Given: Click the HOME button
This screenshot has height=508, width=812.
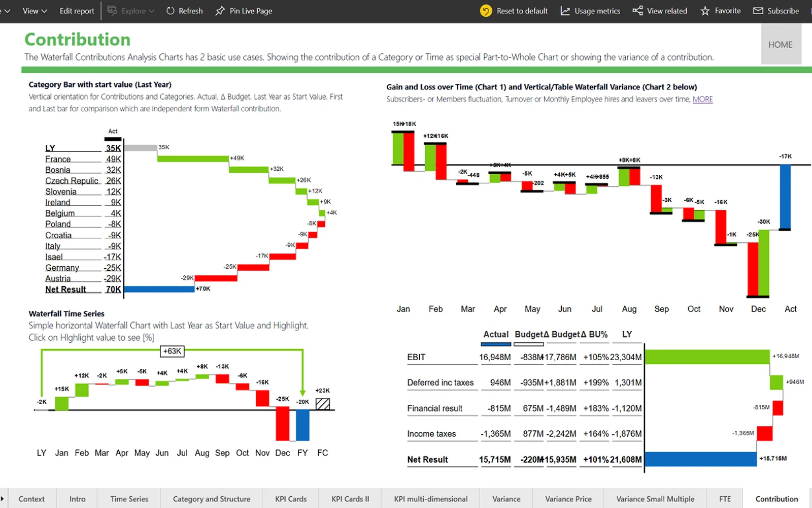Looking at the screenshot, I should pos(781,45).
